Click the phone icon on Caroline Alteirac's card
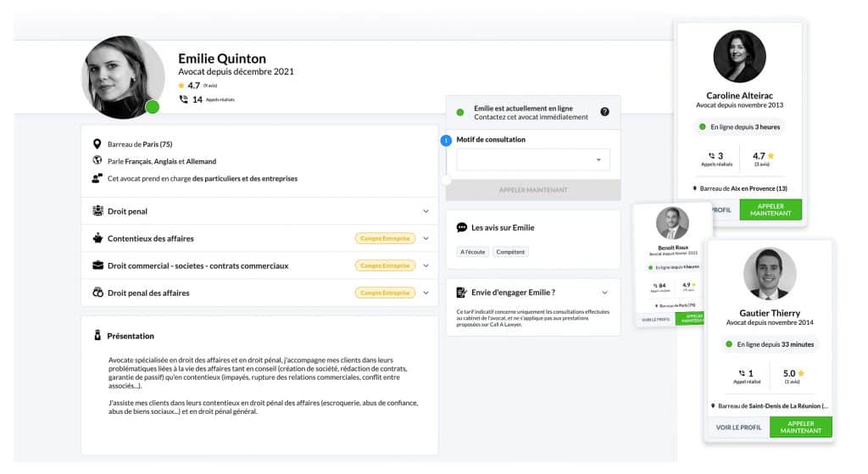This screenshot has height=474, width=868. [x=711, y=156]
